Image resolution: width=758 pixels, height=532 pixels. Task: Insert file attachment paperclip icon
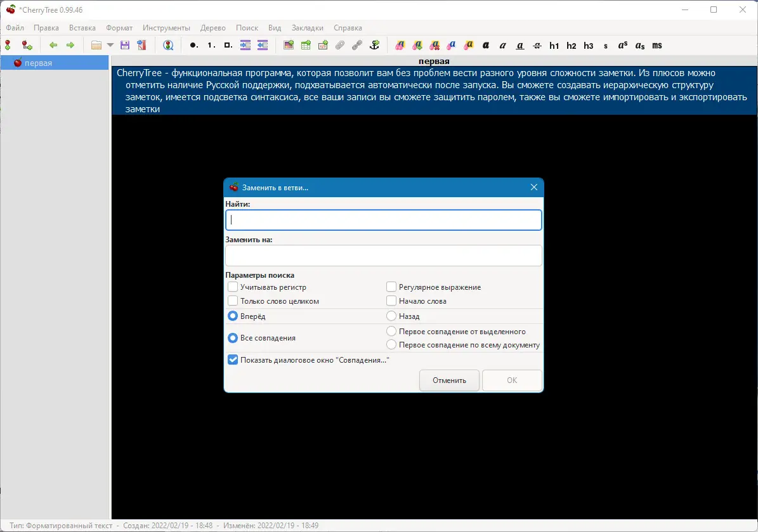340,46
